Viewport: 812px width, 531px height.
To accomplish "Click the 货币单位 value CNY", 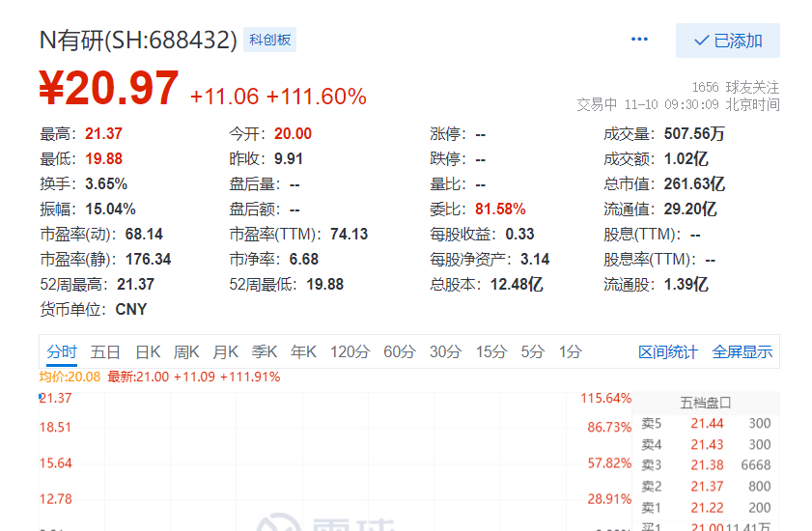I will [131, 309].
